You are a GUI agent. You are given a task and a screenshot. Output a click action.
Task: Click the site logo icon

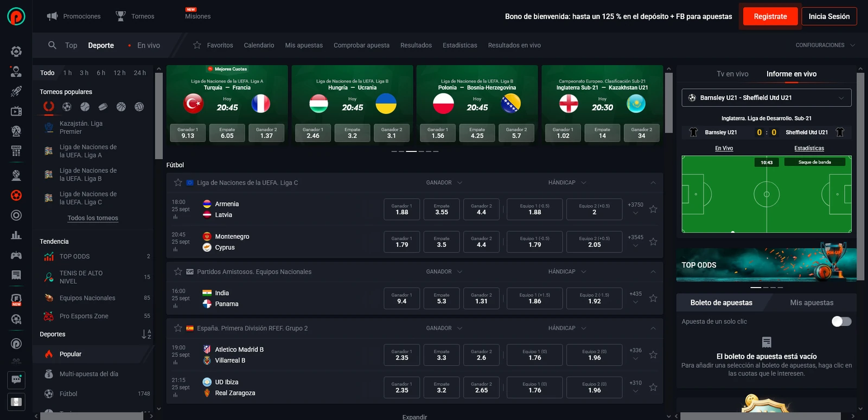tap(16, 16)
